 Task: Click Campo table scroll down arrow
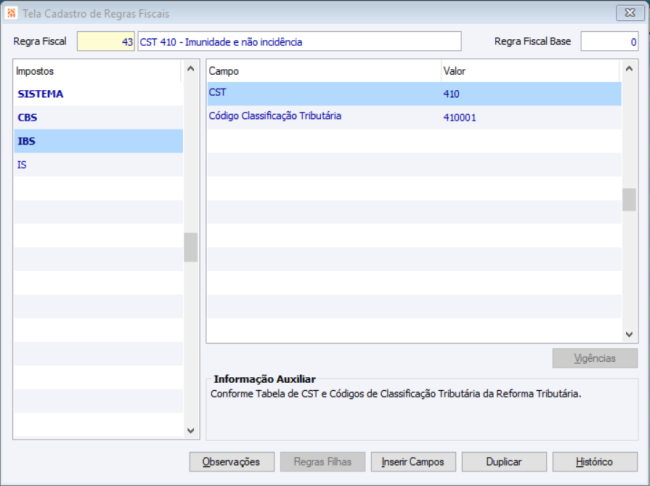point(629,334)
